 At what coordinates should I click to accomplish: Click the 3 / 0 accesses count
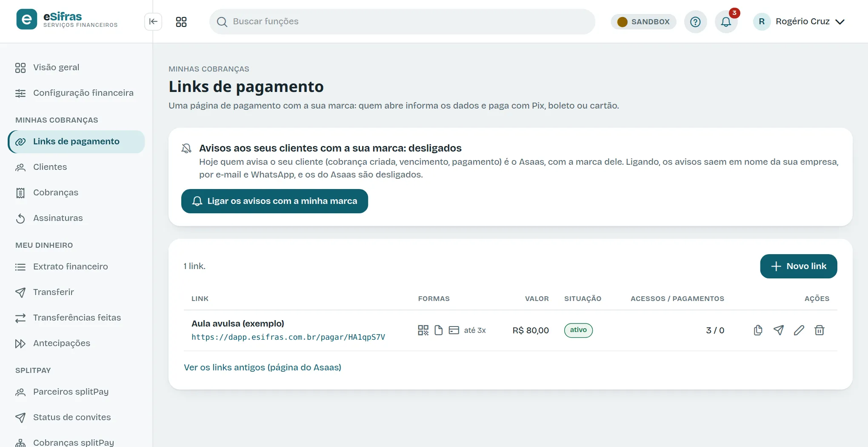(715, 330)
